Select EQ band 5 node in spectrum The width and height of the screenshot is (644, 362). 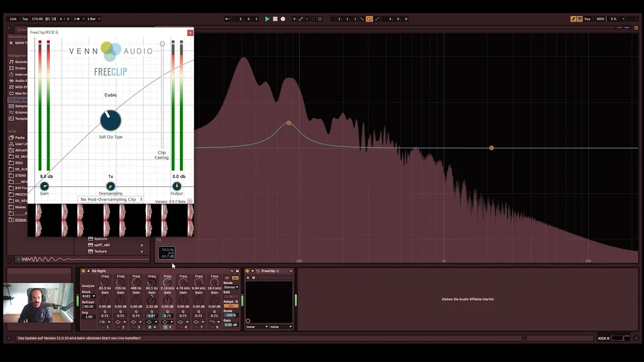[492, 148]
